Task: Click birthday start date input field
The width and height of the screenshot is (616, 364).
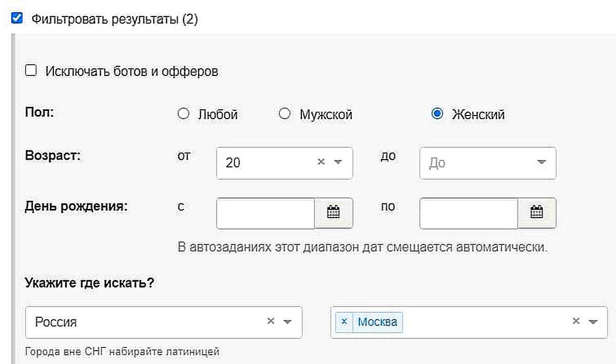Action: [x=265, y=213]
